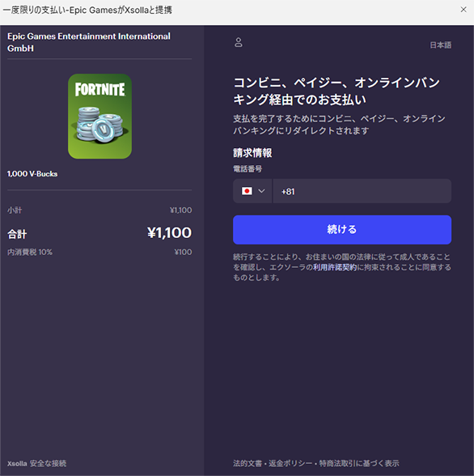Viewport: 474px width, 476px height.
Task: Open the 返金ポリシー refund policy link
Action: [290, 463]
